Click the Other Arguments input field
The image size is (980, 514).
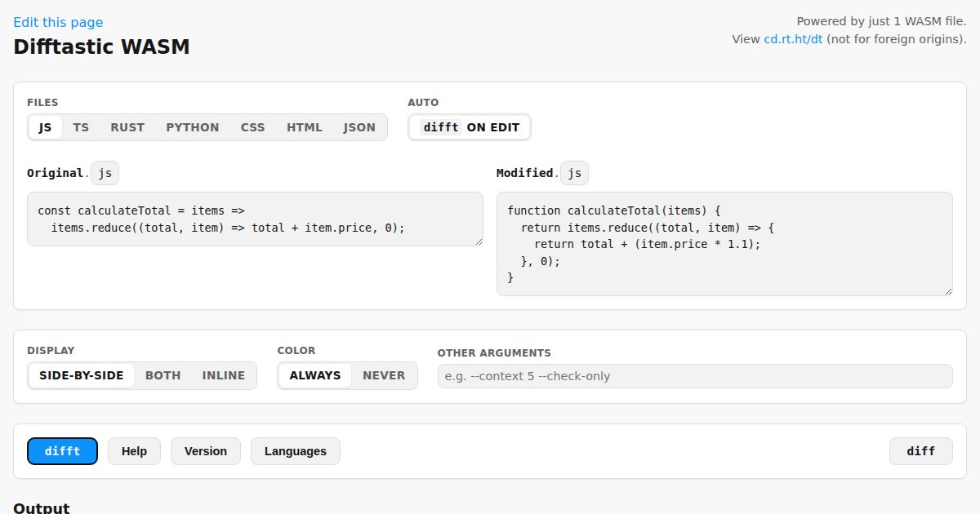pos(695,376)
